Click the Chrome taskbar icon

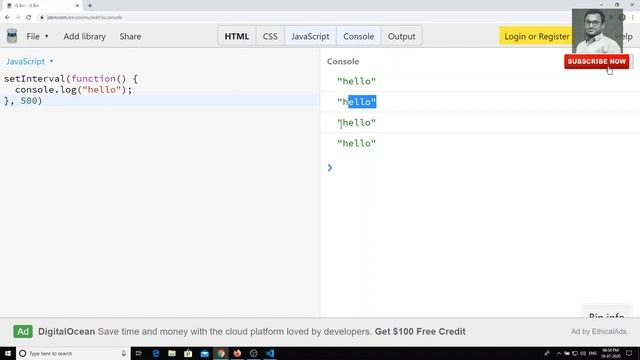(x=221, y=353)
